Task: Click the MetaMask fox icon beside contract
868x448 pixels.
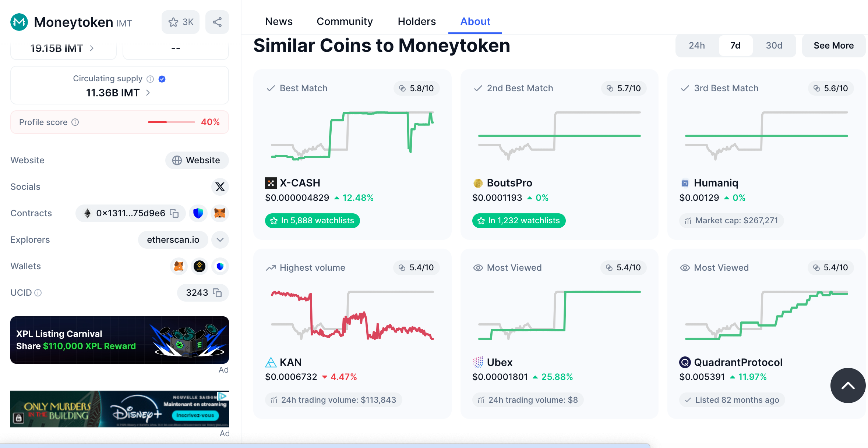Action: [x=220, y=213]
